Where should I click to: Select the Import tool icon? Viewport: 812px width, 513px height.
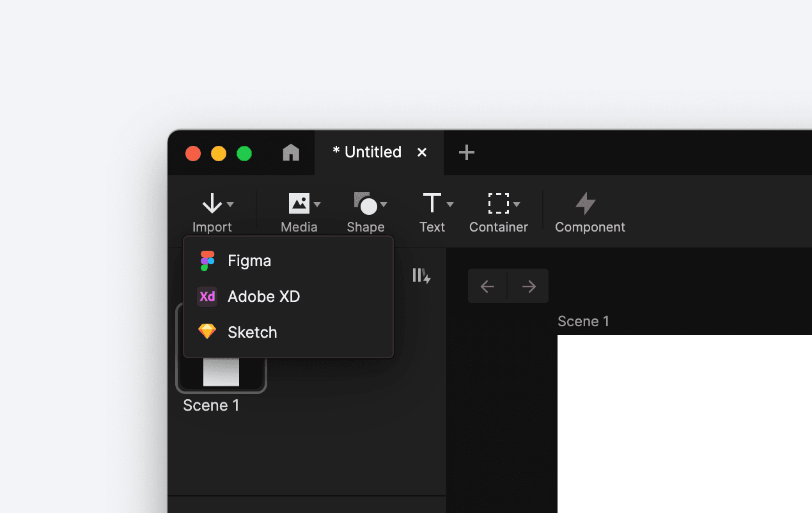click(x=212, y=202)
